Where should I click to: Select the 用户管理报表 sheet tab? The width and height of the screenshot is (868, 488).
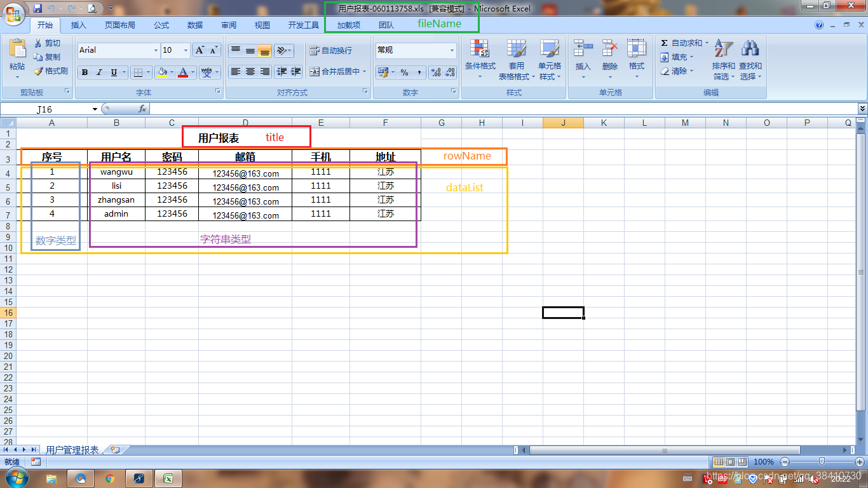coord(72,450)
